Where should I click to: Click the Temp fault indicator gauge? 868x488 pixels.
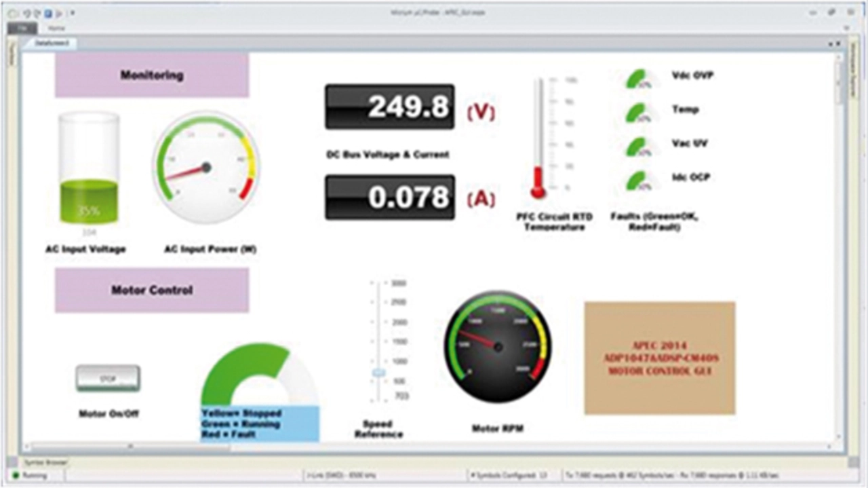(x=639, y=113)
